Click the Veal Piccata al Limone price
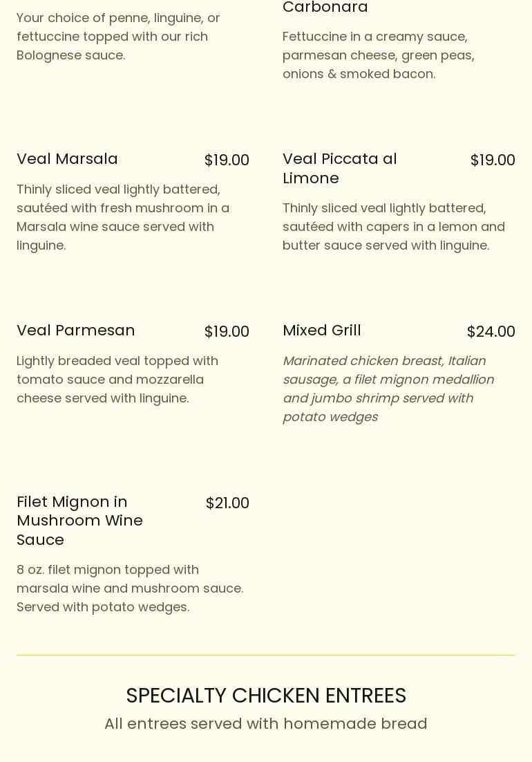Viewport: 532px width, 762px height. (x=493, y=160)
